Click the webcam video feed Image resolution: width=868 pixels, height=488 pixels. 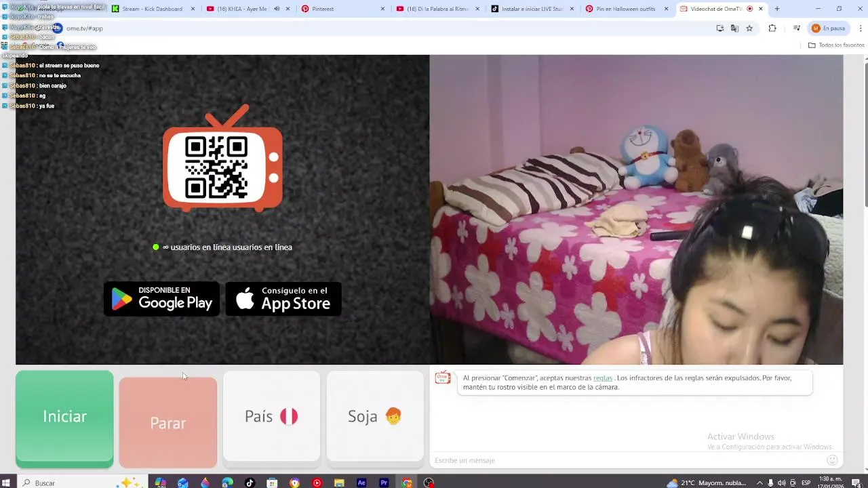tap(636, 209)
